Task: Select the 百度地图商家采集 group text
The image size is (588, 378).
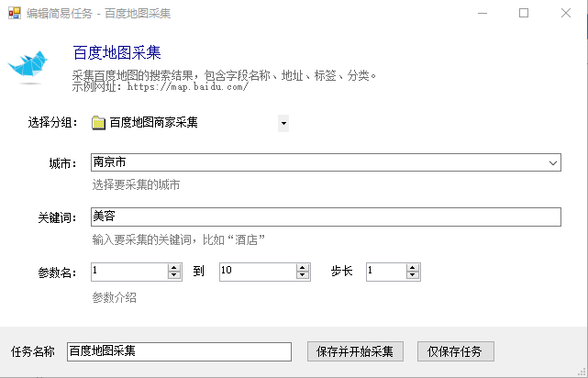Action: pos(154,123)
